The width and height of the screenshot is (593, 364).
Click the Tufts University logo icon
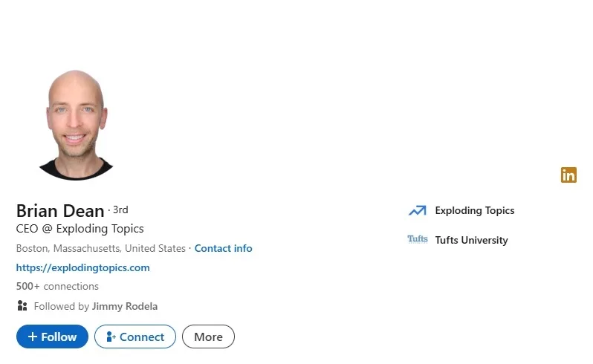[x=418, y=240]
